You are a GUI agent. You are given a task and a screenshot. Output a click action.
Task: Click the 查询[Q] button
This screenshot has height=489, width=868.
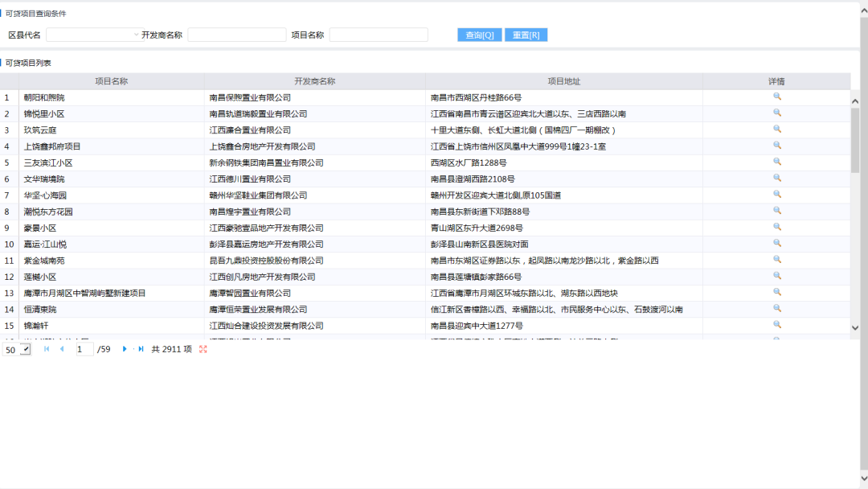click(479, 35)
